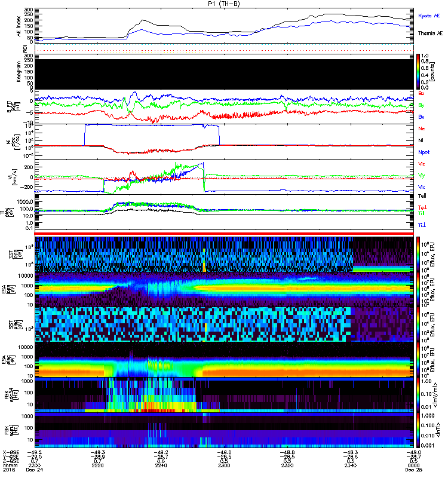Click the Dec 25 date label
The height and width of the screenshot is (478, 448).
413,470
